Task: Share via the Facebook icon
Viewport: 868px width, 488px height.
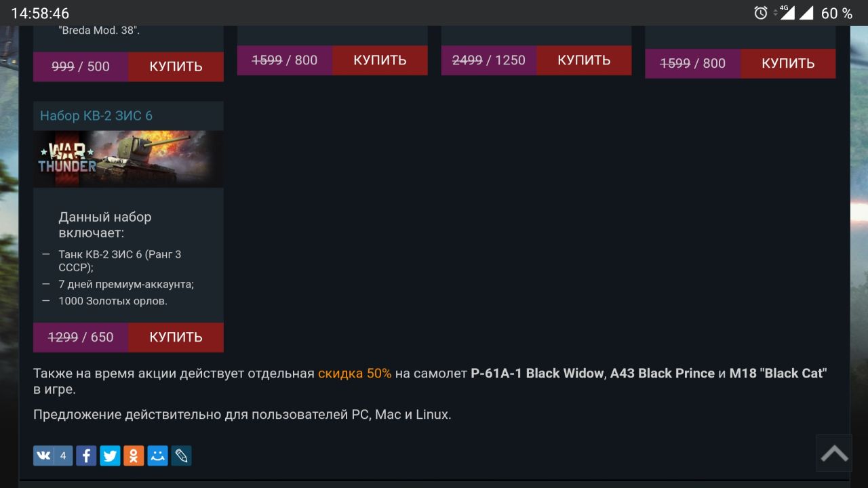Action: pos(86,455)
